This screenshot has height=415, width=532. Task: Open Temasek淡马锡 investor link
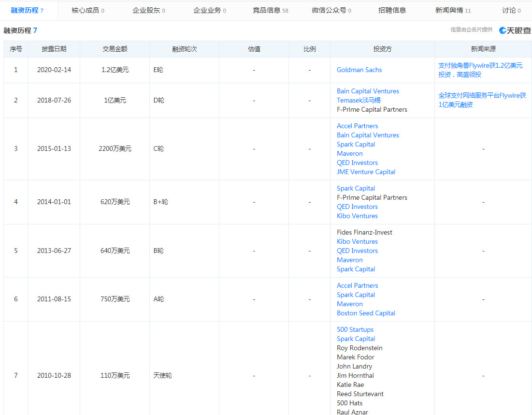click(x=359, y=100)
